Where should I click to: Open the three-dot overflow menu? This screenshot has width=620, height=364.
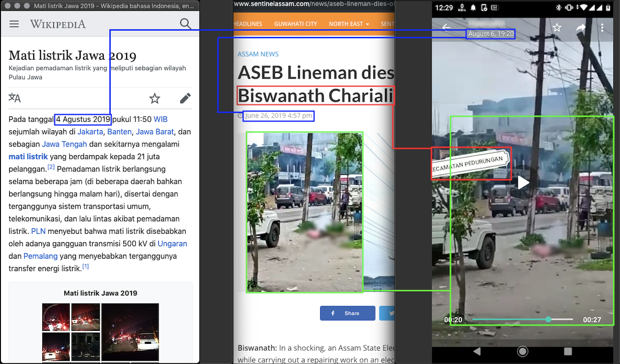click(603, 28)
